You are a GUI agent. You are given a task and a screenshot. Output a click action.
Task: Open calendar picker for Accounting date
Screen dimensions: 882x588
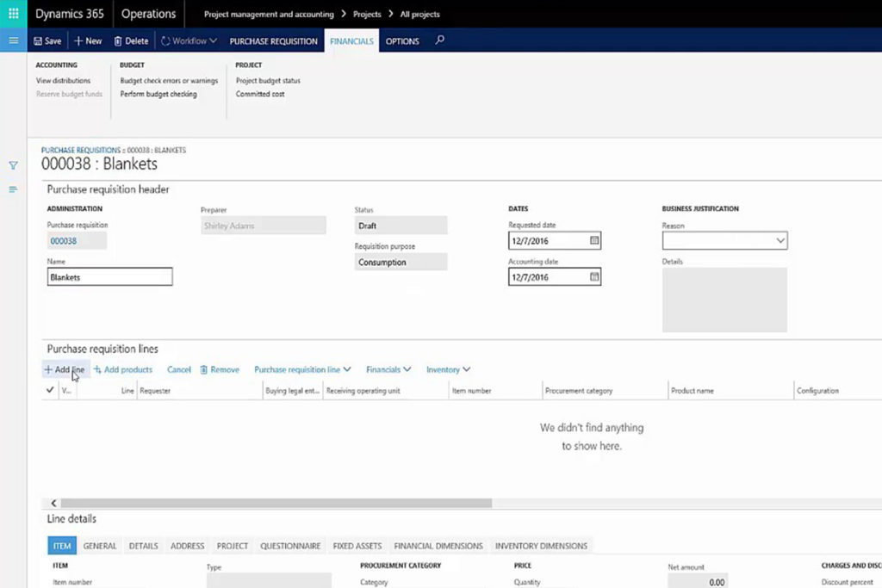click(594, 276)
